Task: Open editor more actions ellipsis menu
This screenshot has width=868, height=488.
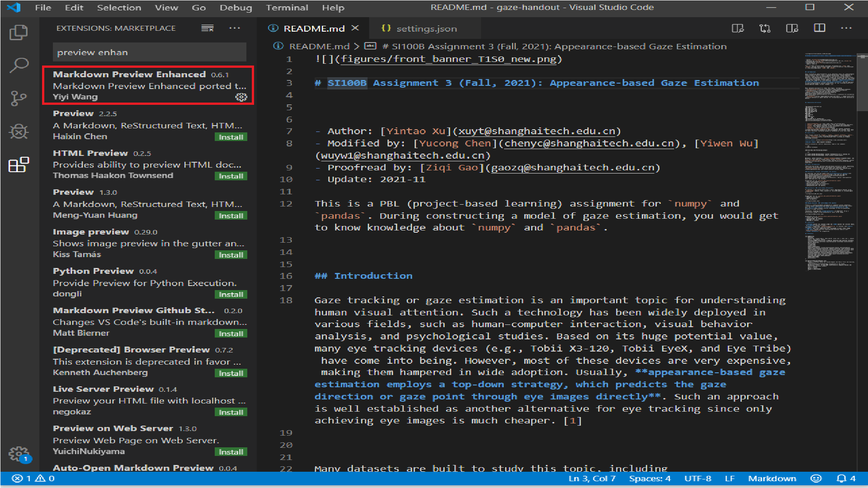Action: (x=846, y=28)
